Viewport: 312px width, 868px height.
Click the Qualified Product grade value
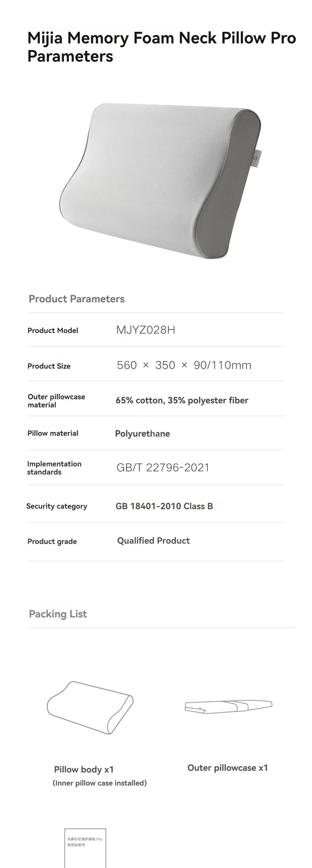[x=153, y=541]
